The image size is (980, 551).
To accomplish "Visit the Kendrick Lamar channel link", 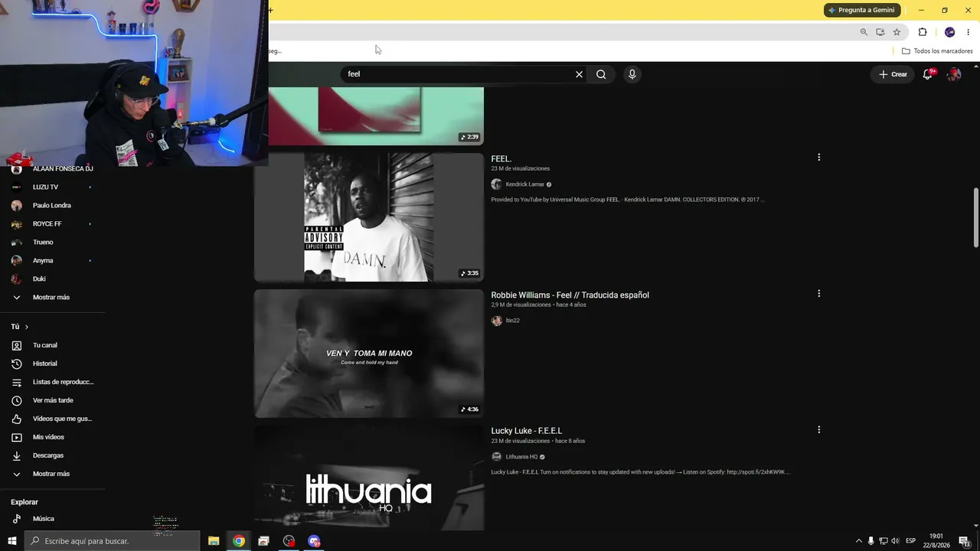I will [524, 184].
